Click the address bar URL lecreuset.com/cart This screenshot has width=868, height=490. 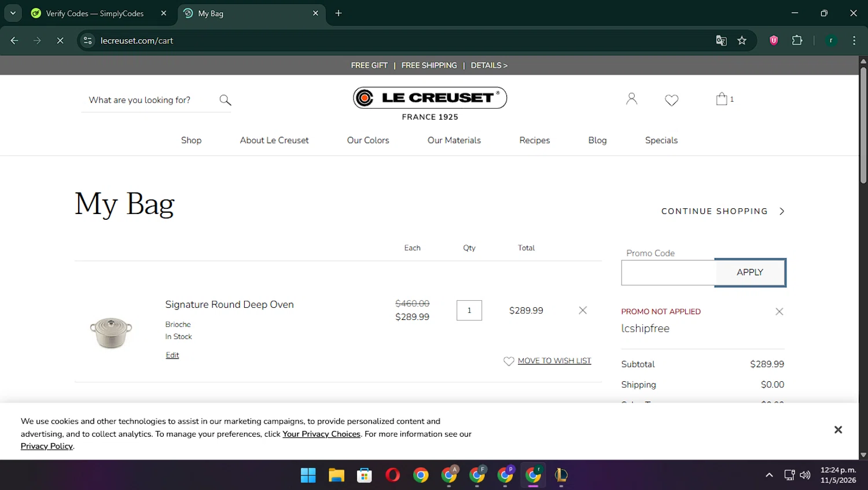tap(137, 40)
